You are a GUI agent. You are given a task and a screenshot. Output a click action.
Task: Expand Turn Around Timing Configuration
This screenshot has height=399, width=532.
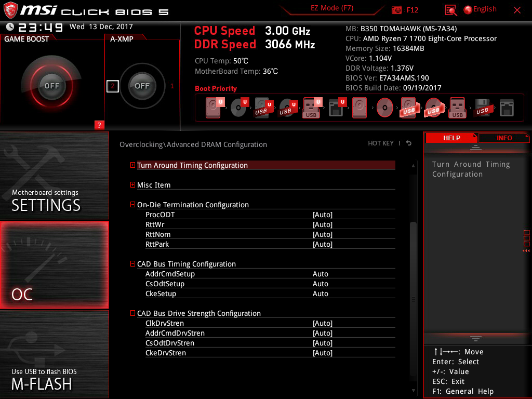(132, 165)
